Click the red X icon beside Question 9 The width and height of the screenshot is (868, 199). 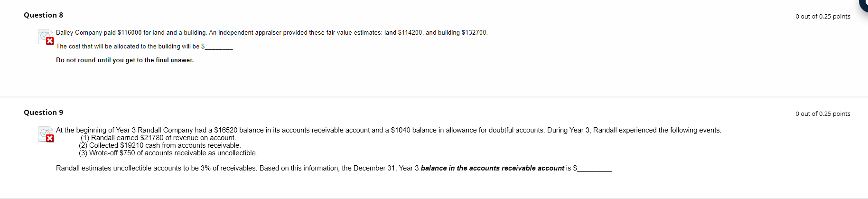(x=49, y=138)
